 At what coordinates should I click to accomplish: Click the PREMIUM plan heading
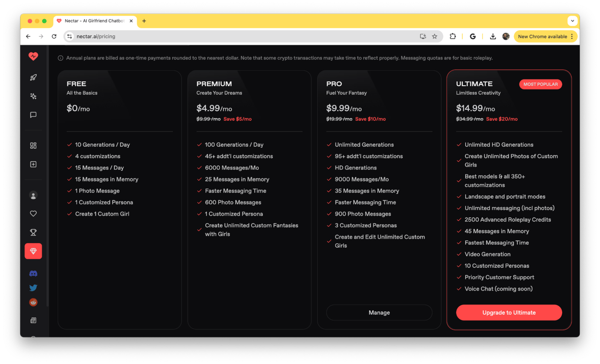tap(214, 84)
